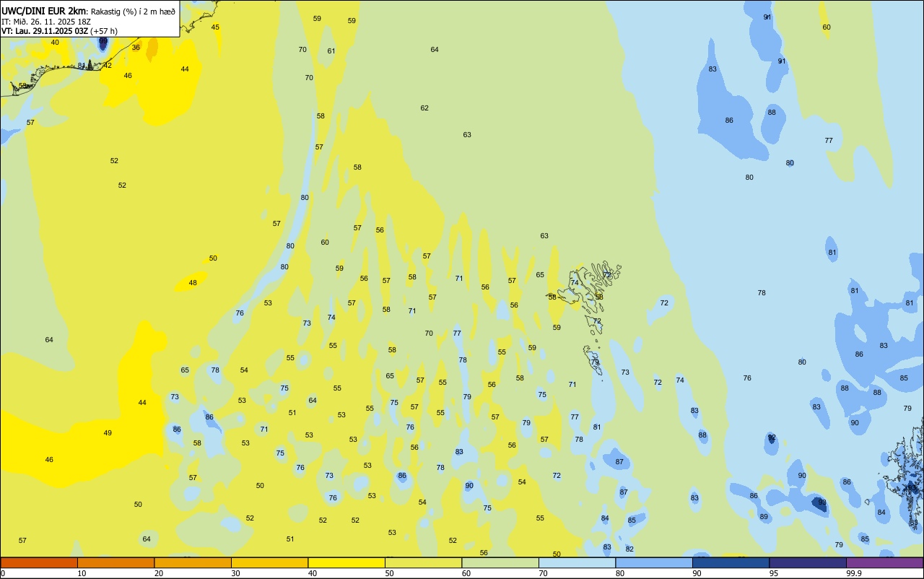Click the map value 48

(x=193, y=283)
